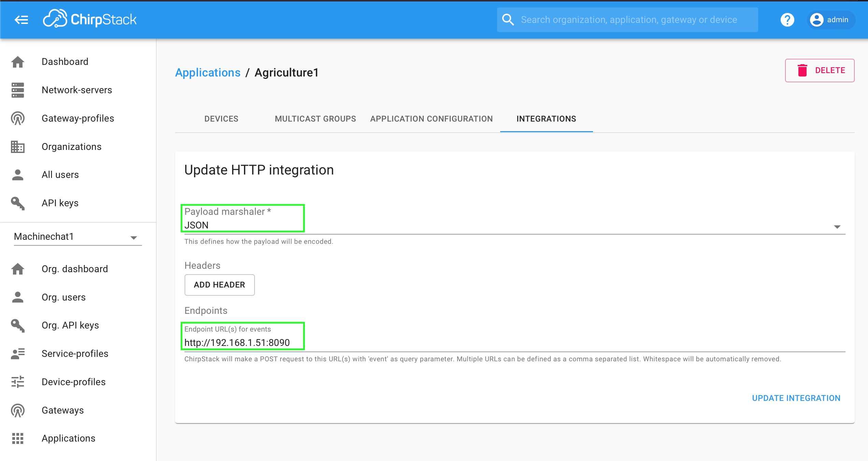Screen dimensions: 868x461
Task: Collapse the sidebar with the arrow icon
Action: pos(21,19)
